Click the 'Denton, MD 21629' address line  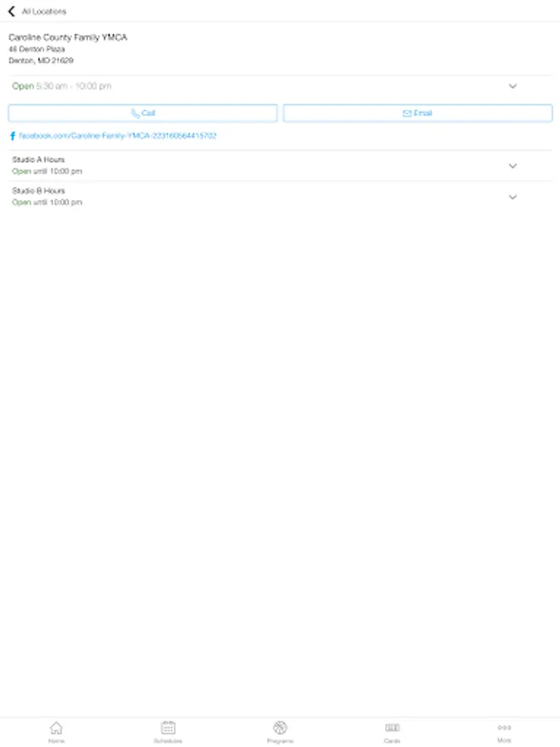coord(41,61)
